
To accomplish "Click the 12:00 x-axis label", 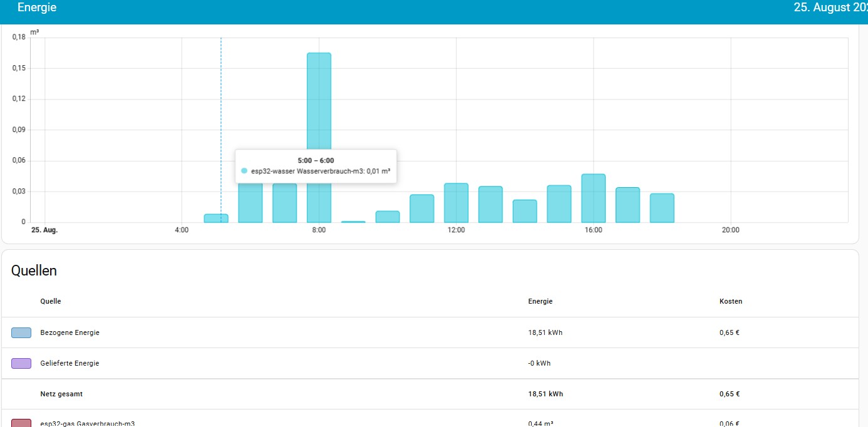I will coord(456,230).
